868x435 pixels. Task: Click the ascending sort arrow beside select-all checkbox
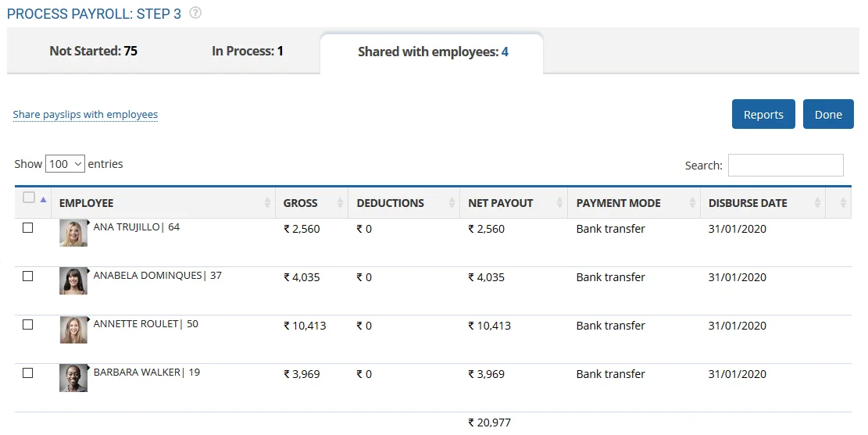click(x=43, y=199)
